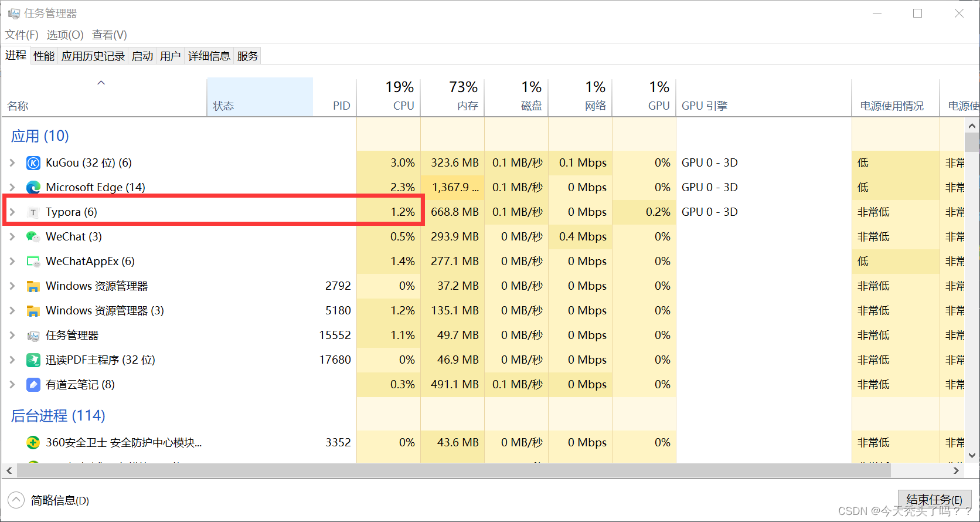Screen dimensions: 980x522
Task: Sort by the 网络 column header
Action: click(x=580, y=97)
